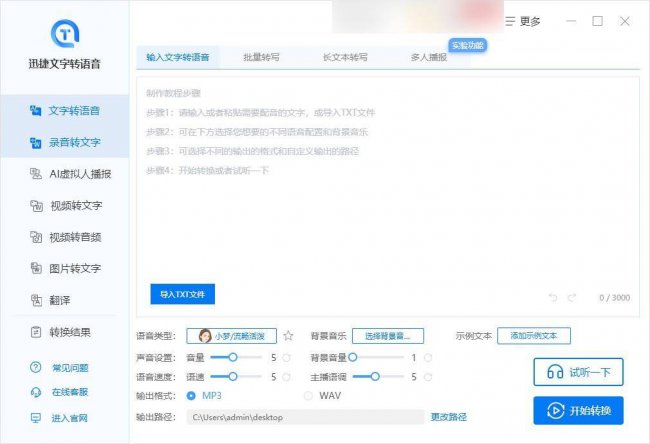Screen dimensions: 650x444
Task: Click the 进入官网 monitor icon
Action: tap(36, 418)
